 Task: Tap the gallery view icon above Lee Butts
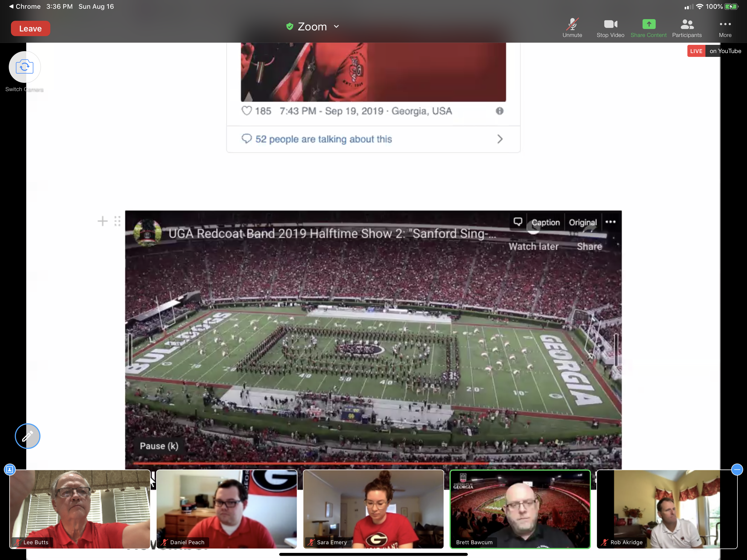pos(10,469)
